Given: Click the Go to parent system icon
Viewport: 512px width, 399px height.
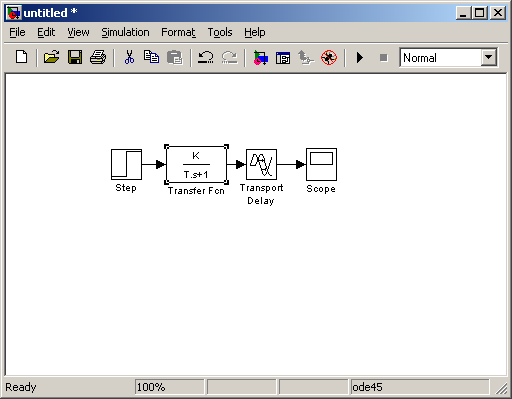Looking at the screenshot, I should coord(305,57).
